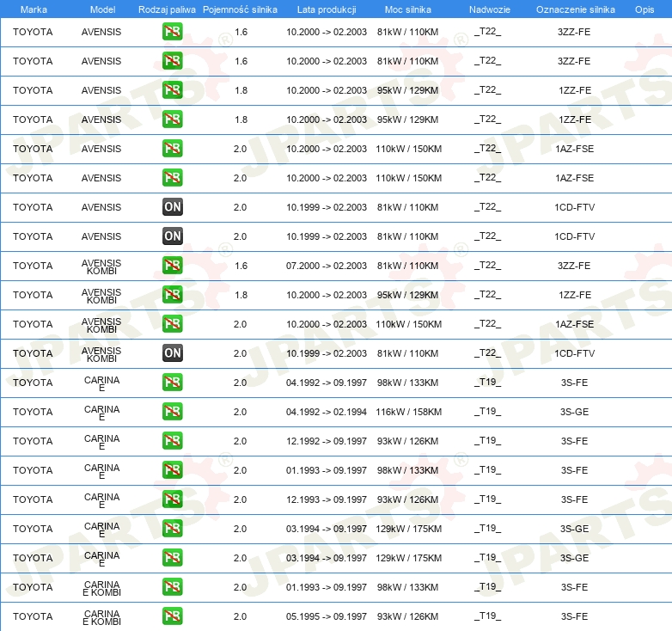This screenshot has height=631, width=672.
Task: Click petrol icon in non-Kombi Carina E 01.1993 row
Action: (x=172, y=470)
